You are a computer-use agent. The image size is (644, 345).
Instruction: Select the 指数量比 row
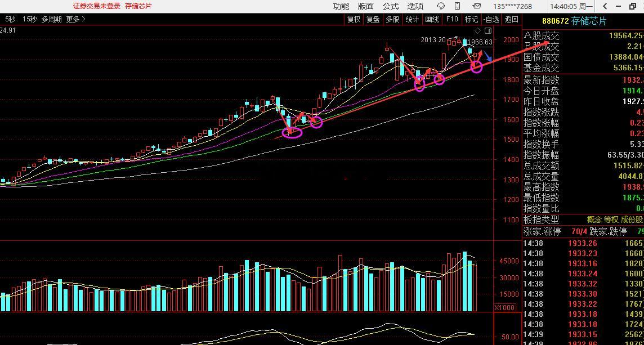[x=583, y=209]
